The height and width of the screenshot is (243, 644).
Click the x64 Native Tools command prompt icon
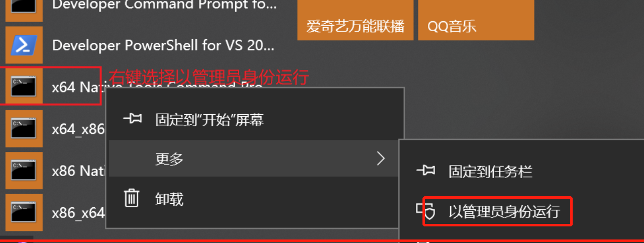pyautogui.click(x=24, y=87)
